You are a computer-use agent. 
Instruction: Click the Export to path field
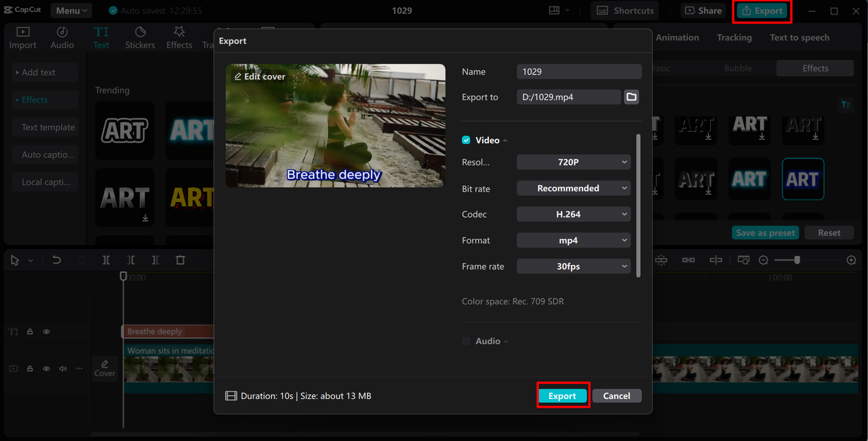pos(568,97)
